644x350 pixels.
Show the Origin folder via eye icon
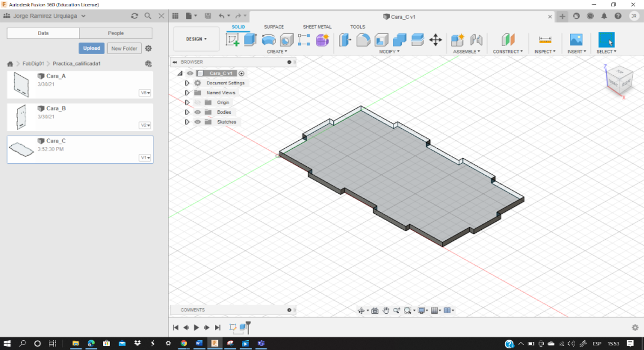(197, 102)
